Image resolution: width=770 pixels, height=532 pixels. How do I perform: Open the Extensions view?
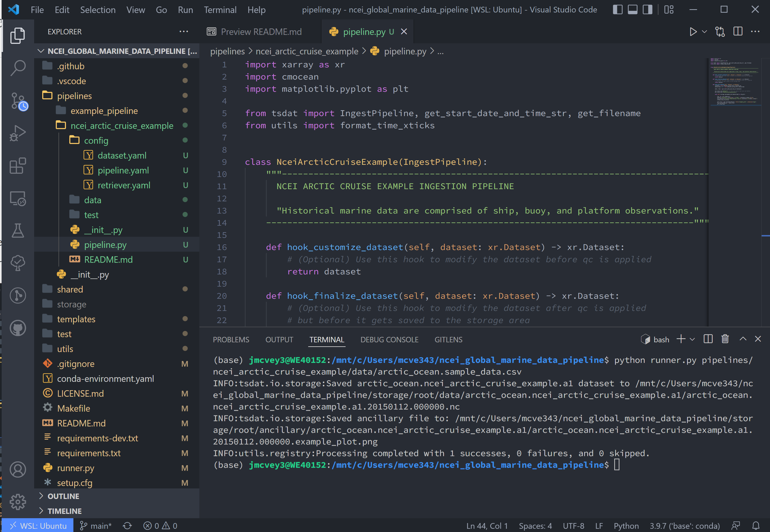click(x=18, y=166)
